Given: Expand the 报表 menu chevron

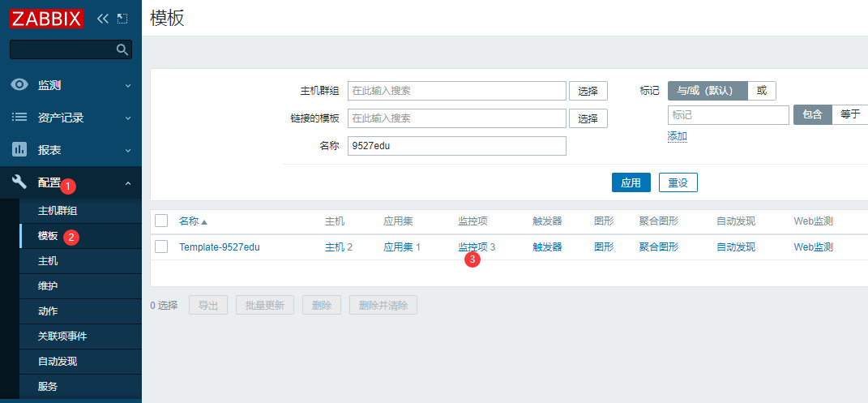Looking at the screenshot, I should click(x=128, y=150).
